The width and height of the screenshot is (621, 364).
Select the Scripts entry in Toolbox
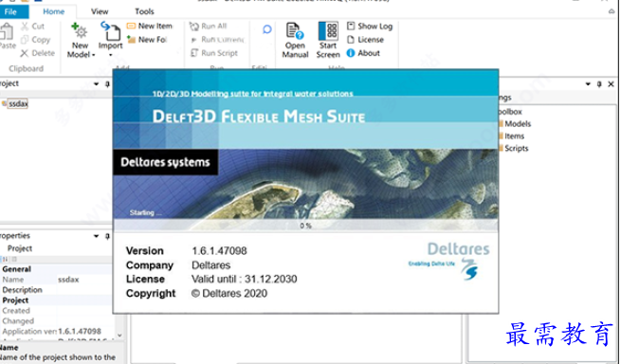click(517, 149)
